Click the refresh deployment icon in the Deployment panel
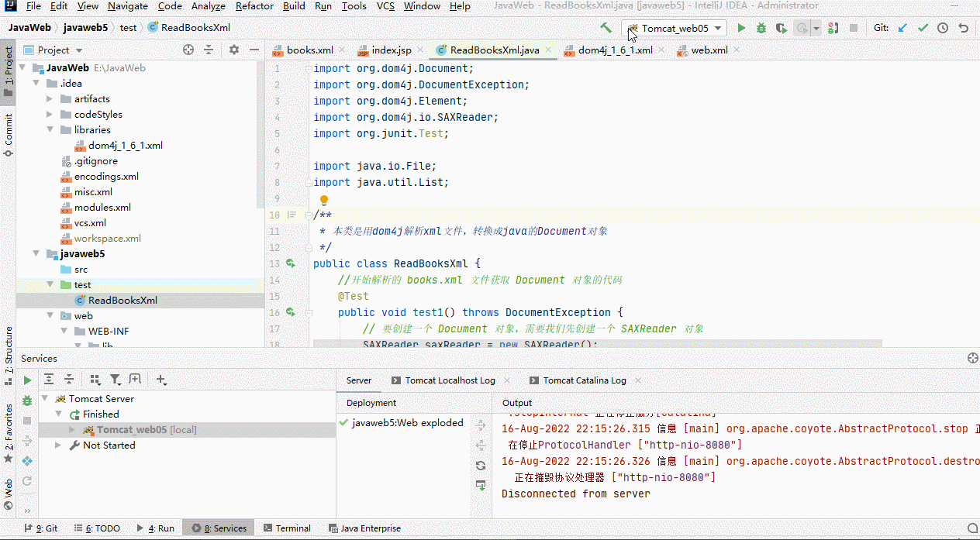This screenshot has width=980, height=540. point(481,465)
